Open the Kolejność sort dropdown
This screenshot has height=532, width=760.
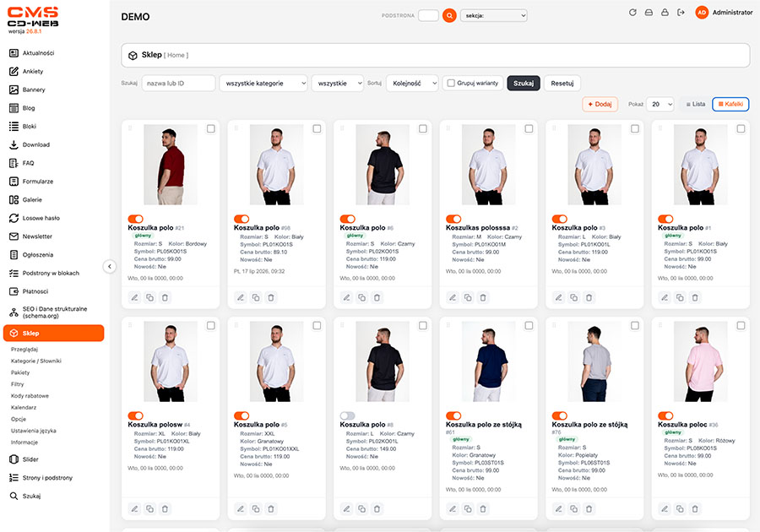coord(412,84)
